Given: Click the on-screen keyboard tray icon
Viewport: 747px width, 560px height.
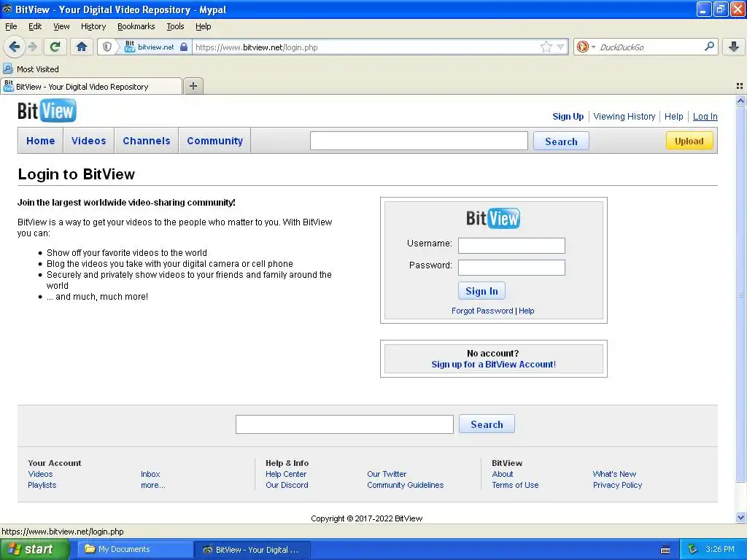Looking at the screenshot, I should pyautogui.click(x=665, y=550).
